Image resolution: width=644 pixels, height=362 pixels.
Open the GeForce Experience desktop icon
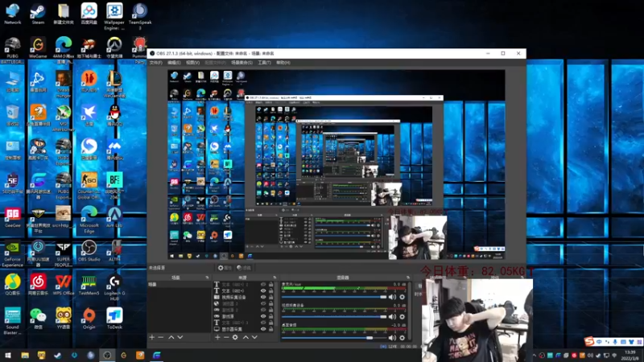pos(12,253)
